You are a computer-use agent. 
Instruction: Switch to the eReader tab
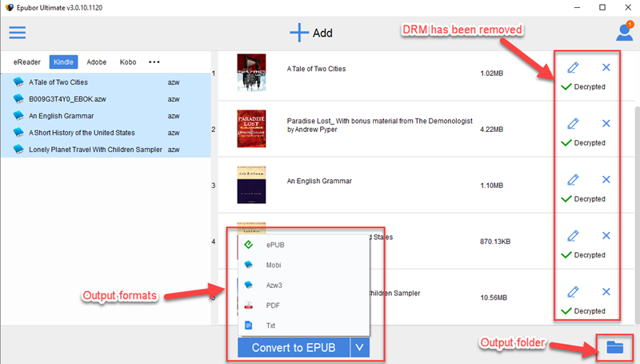[27, 62]
